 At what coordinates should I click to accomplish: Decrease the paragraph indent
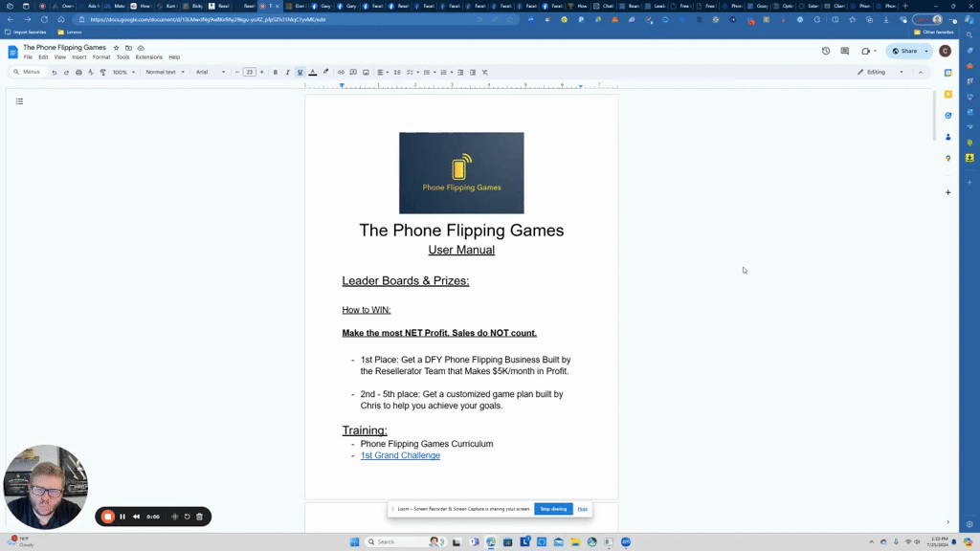[460, 73]
